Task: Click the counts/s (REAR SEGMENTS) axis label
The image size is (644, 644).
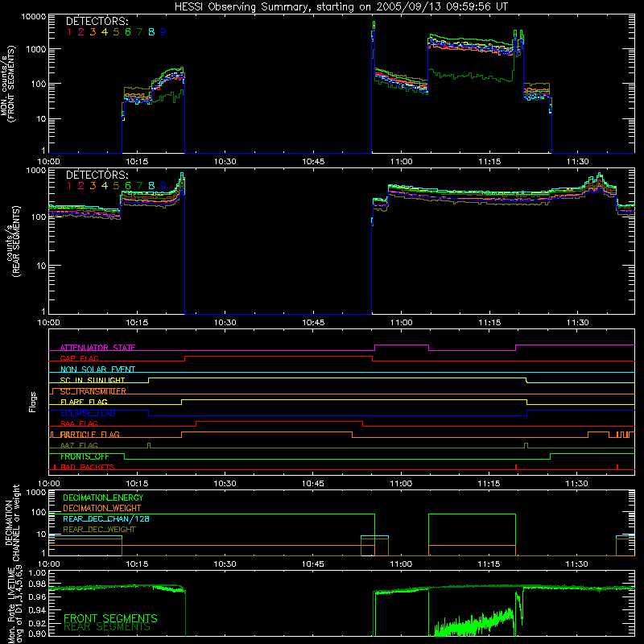Action: (x=12, y=242)
